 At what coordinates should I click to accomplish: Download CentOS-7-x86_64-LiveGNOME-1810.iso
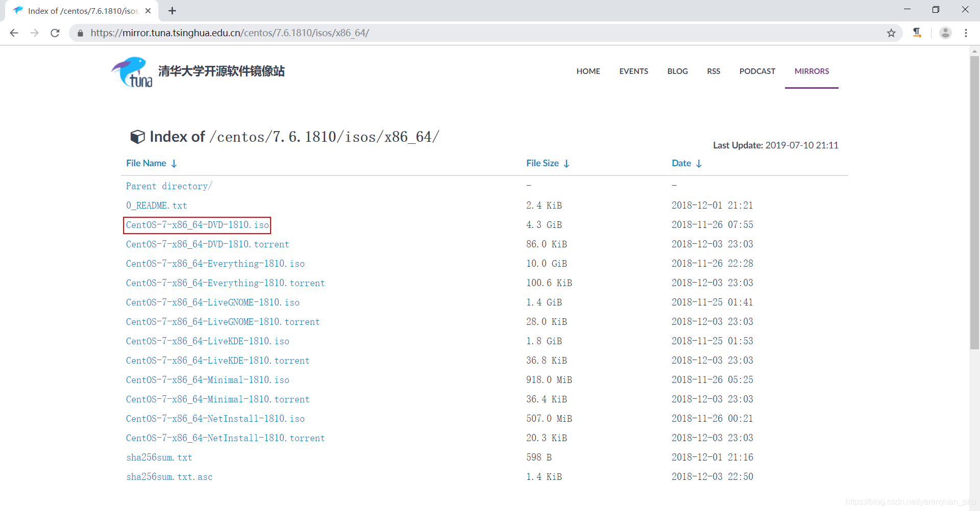[x=212, y=302]
